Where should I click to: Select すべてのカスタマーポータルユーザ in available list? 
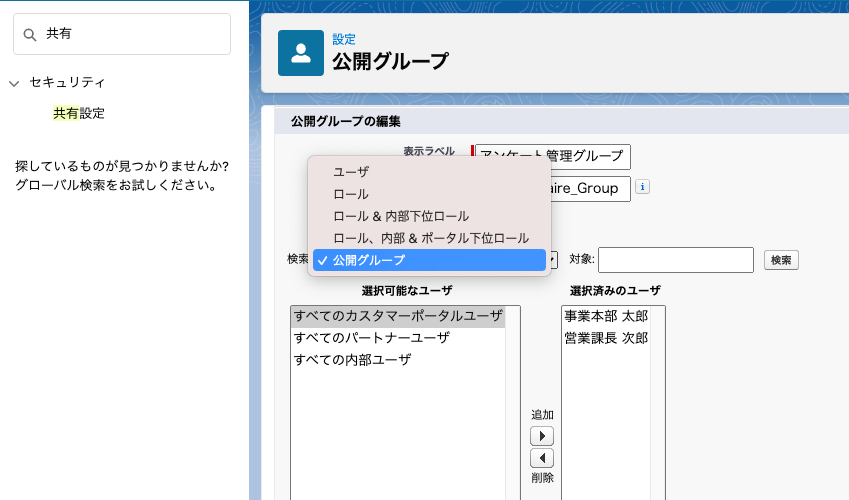(x=398, y=316)
